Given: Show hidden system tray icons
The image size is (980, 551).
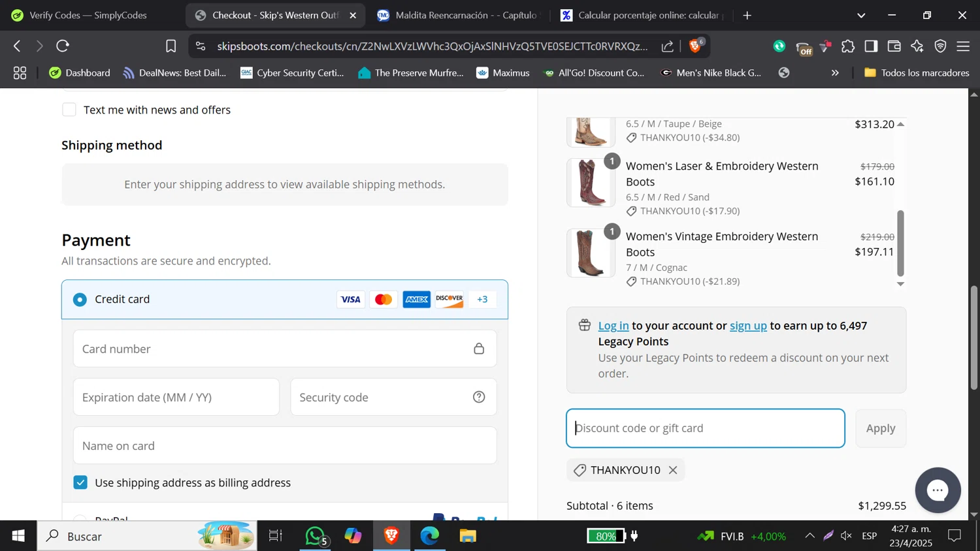Looking at the screenshot, I should pos(809,536).
